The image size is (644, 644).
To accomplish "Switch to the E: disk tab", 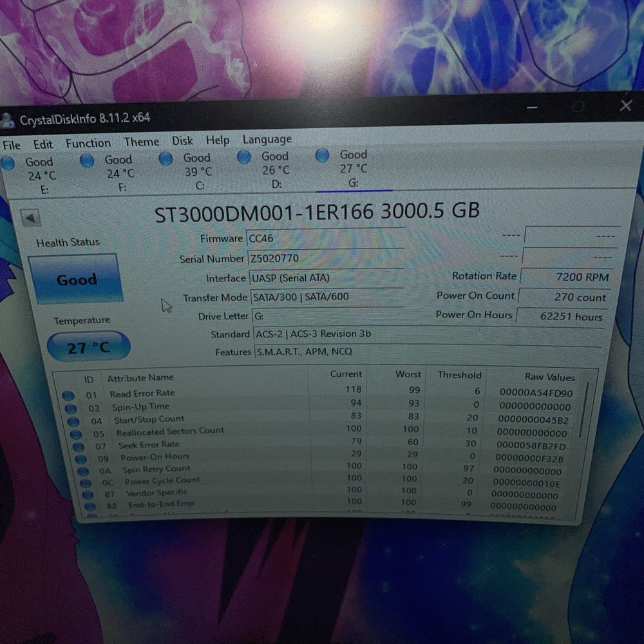I will coord(40,175).
